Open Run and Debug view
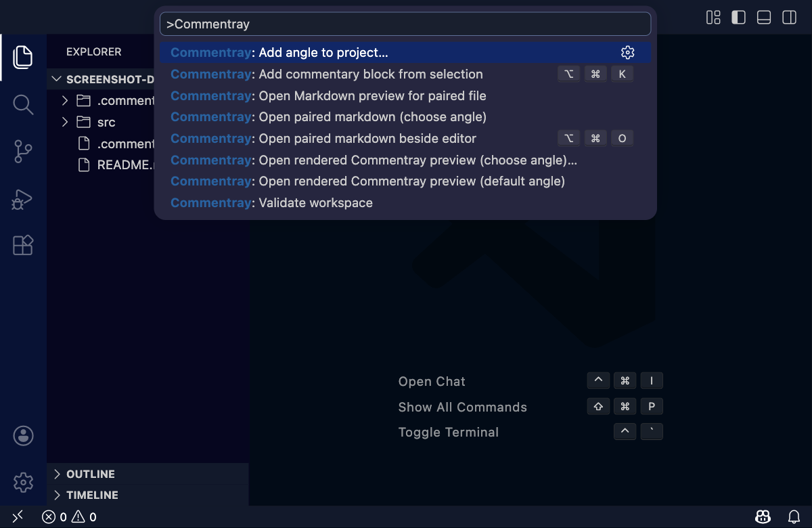Viewport: 812px width, 528px height. point(23,199)
